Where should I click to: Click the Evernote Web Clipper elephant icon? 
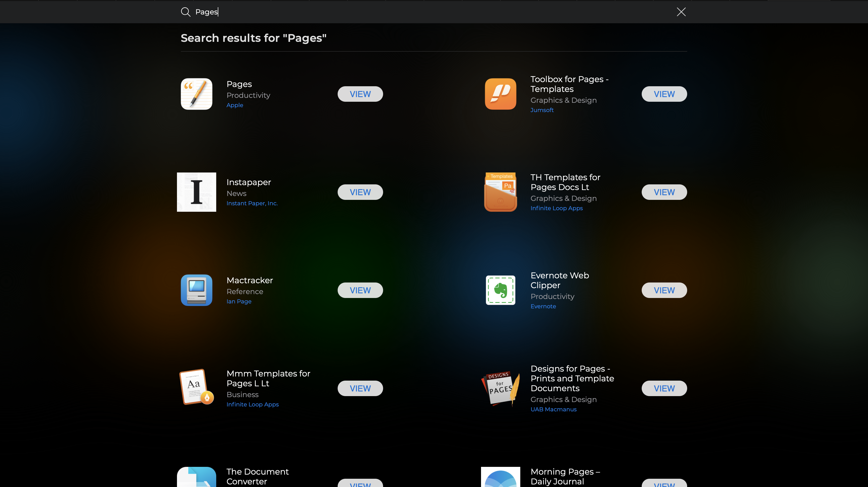pos(500,290)
